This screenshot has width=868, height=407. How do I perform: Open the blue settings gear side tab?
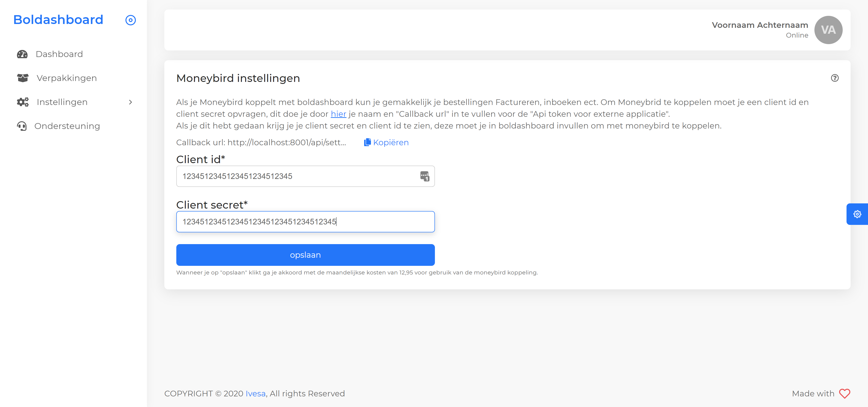click(857, 214)
